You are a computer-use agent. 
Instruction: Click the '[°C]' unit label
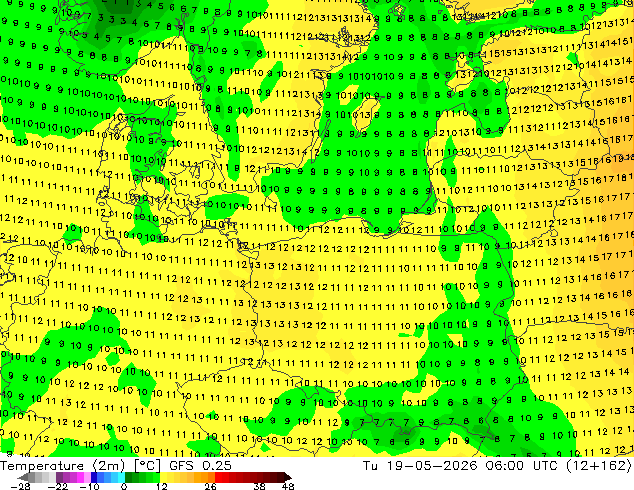[147, 466]
